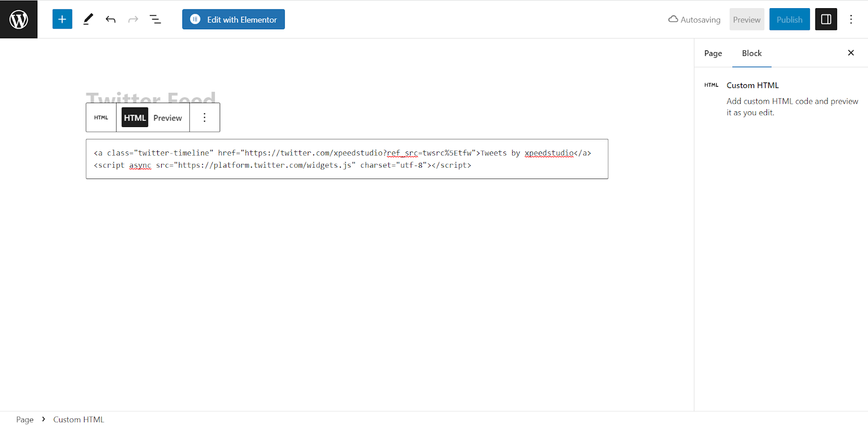Click the Autosaving cloud status
This screenshot has height=426, width=868.
point(694,20)
